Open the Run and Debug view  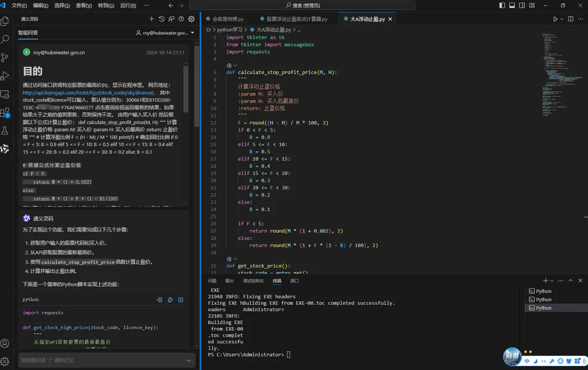click(5, 76)
